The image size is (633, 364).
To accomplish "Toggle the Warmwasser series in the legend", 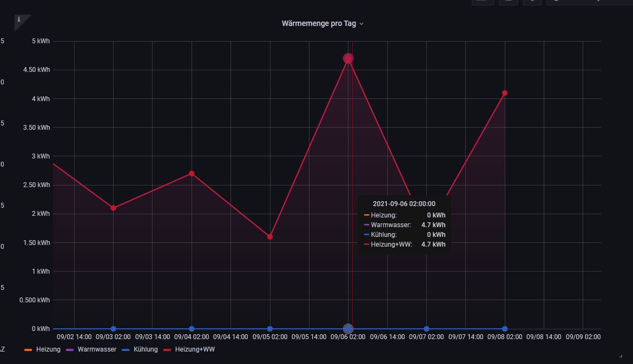I will 97,349.
